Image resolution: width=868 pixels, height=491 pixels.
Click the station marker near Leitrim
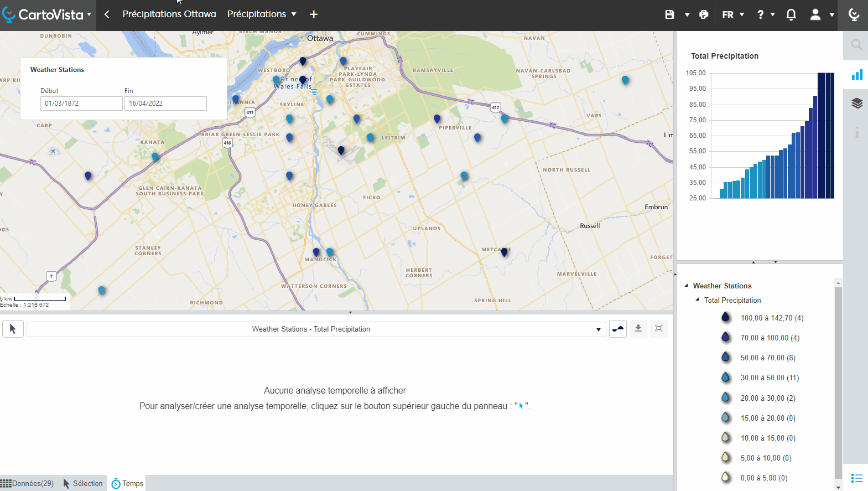370,137
